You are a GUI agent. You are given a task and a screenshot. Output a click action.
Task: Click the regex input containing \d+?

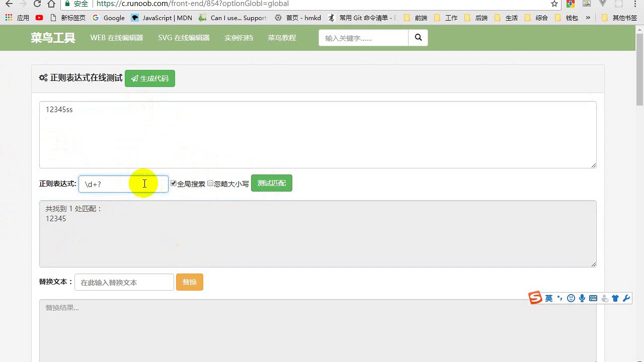coord(123,184)
